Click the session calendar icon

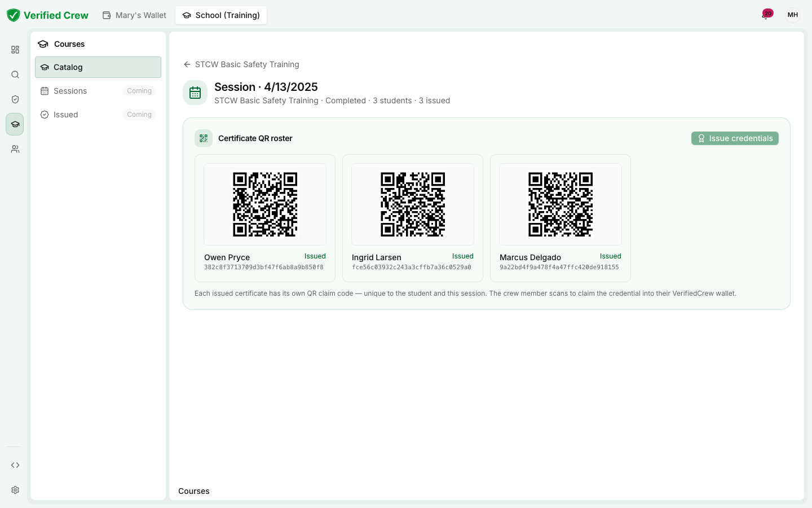point(195,93)
